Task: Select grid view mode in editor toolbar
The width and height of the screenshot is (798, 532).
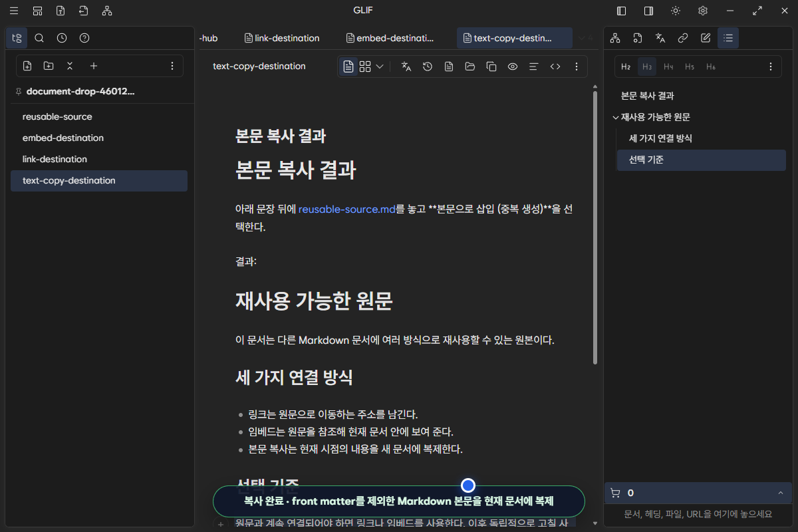Action: click(x=365, y=66)
